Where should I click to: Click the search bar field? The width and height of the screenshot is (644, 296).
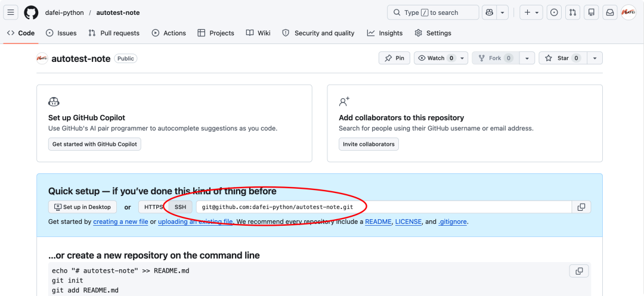(433, 13)
